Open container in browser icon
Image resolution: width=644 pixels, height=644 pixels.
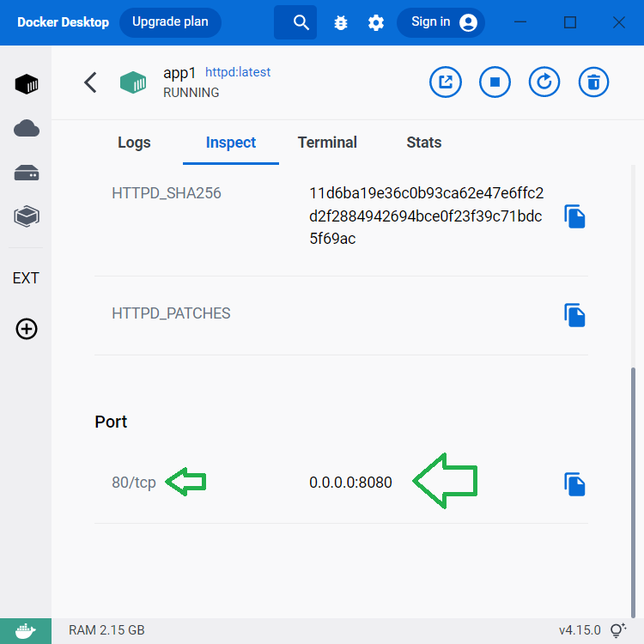(x=445, y=82)
